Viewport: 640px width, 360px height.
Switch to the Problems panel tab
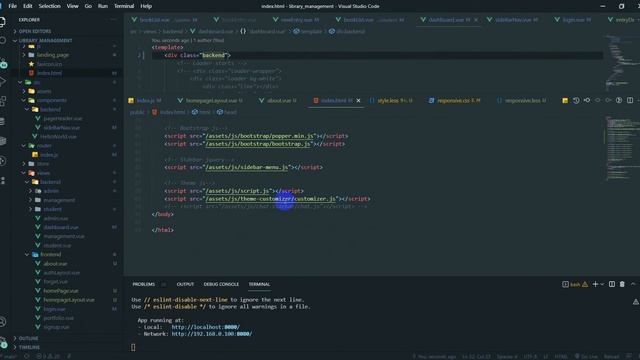point(144,284)
